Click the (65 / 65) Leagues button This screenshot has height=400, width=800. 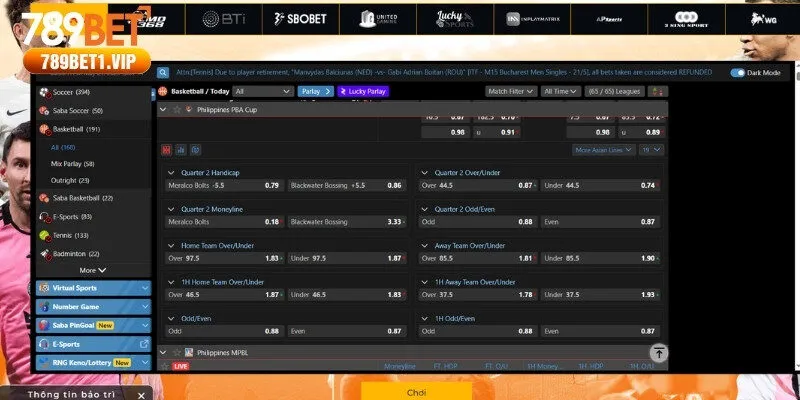tap(614, 91)
